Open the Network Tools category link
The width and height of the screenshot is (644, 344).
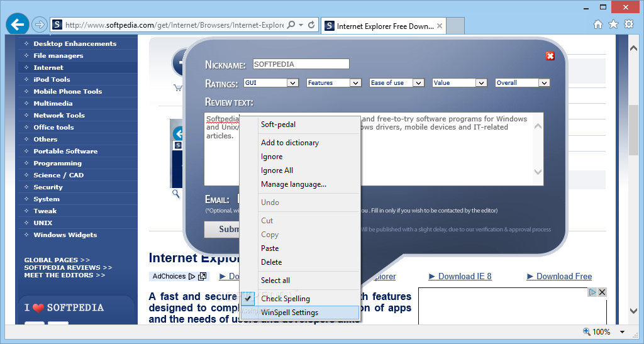click(x=59, y=115)
